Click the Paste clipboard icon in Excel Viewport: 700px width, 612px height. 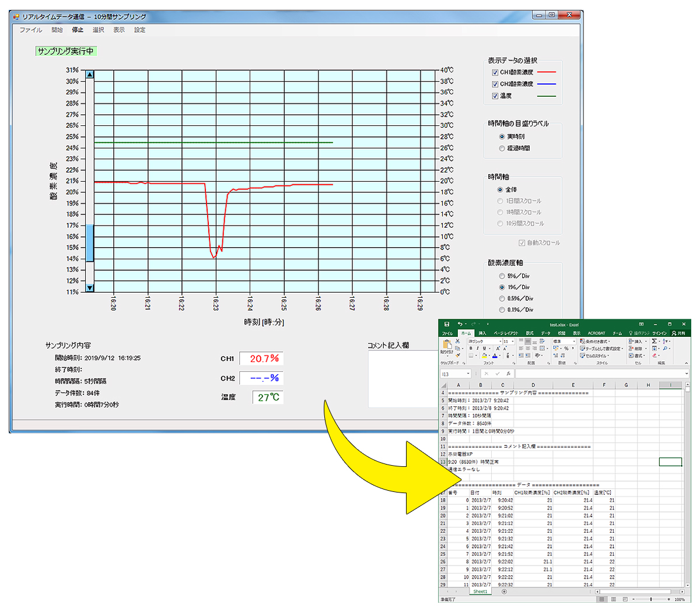click(x=447, y=345)
